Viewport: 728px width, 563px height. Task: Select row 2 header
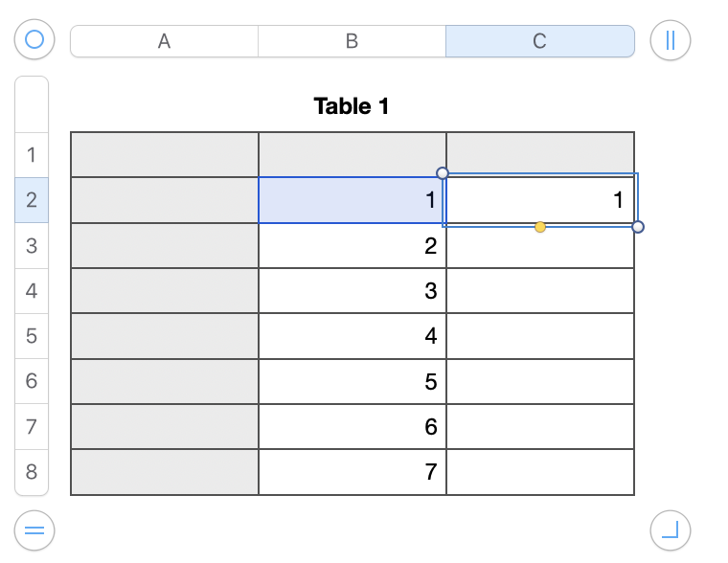(x=32, y=200)
